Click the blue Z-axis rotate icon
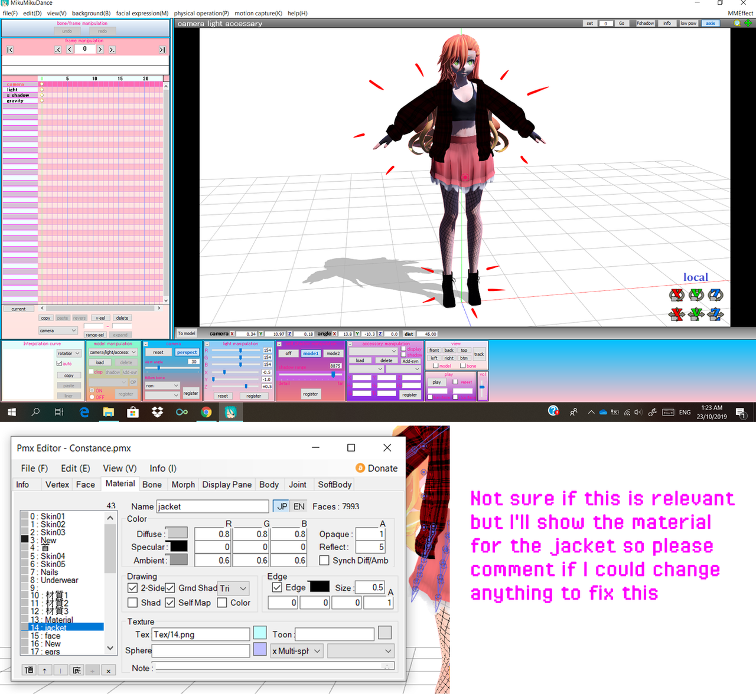Screen dimensions: 756x700 pos(715,295)
